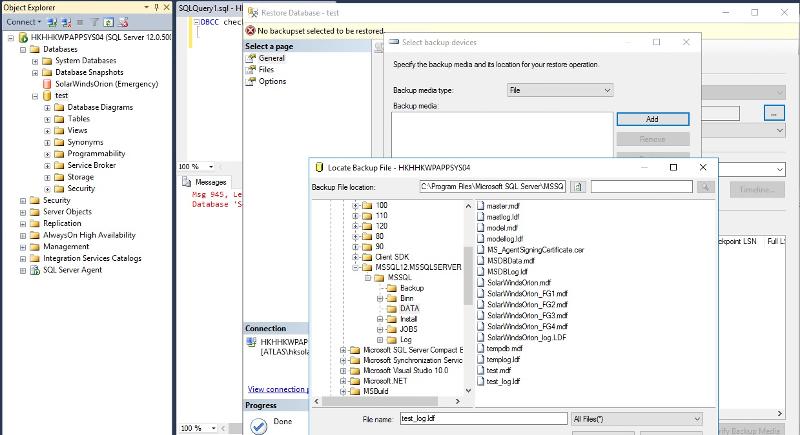Open the Connect menu in Object Explorer
The image size is (800, 435).
(x=23, y=22)
